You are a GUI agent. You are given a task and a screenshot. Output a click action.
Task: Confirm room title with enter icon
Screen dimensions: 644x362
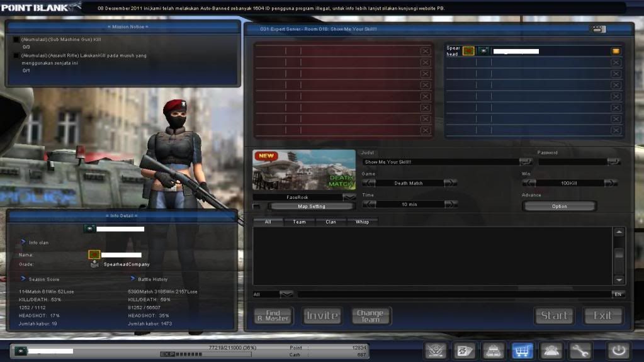[526, 162]
